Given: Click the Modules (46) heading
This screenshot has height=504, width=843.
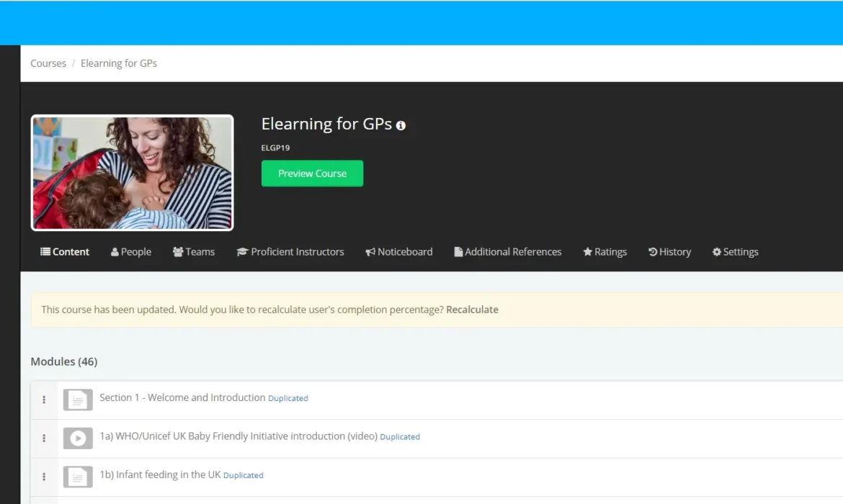Looking at the screenshot, I should [x=64, y=361].
